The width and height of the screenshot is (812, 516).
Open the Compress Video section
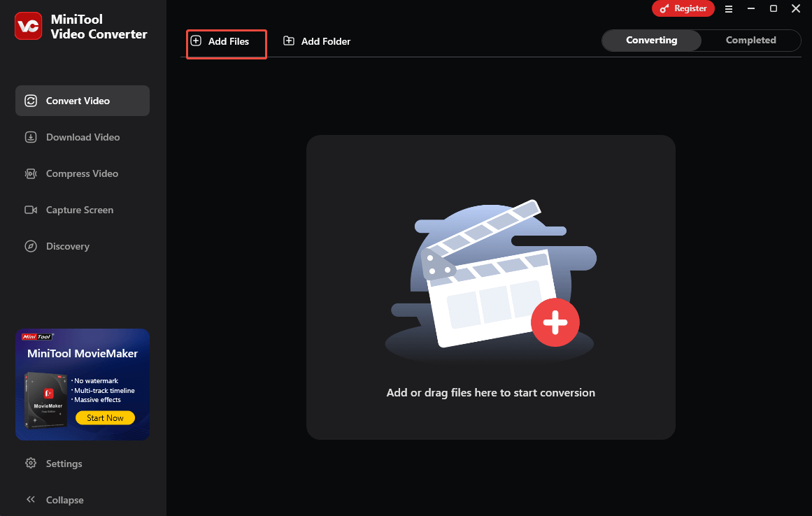pos(83,173)
